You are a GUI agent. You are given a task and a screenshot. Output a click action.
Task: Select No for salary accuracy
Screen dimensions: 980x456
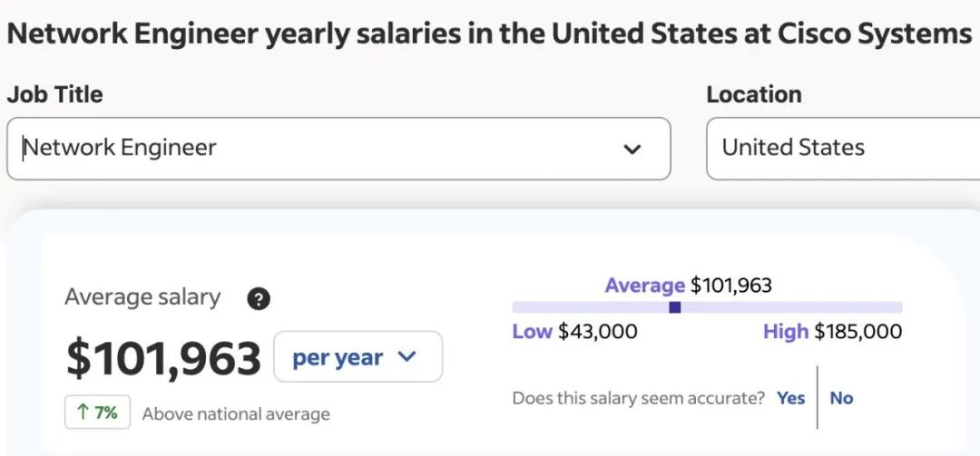pyautogui.click(x=841, y=398)
